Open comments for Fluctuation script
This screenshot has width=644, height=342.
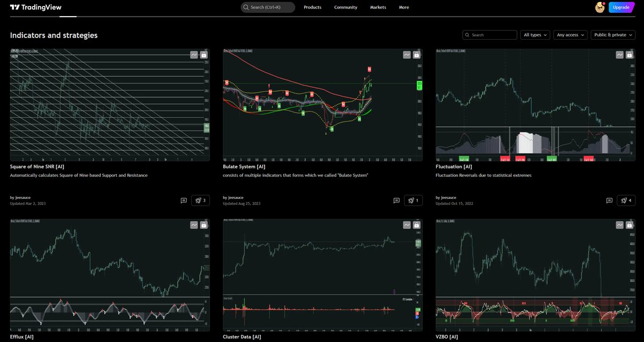609,200
